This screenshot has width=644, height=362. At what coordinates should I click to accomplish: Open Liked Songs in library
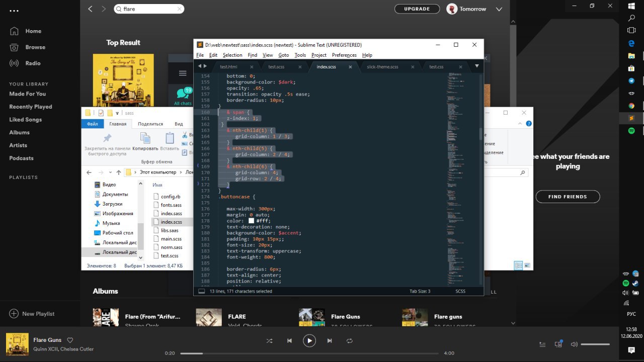[26, 120]
